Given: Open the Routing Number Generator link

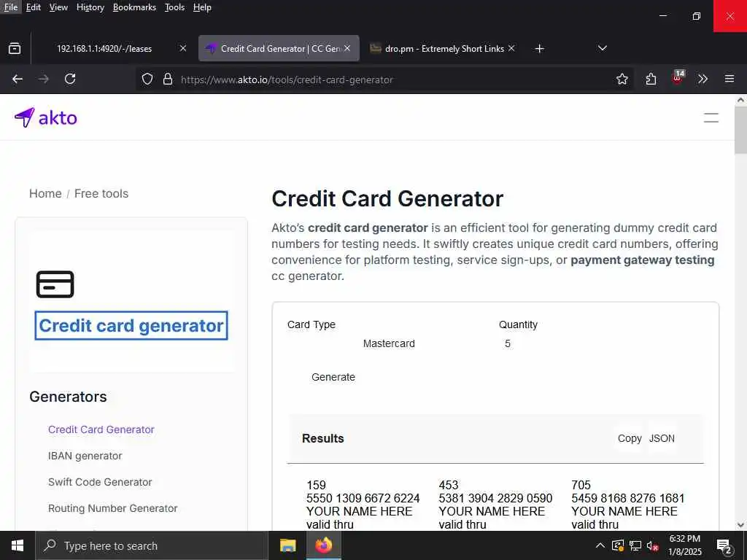Looking at the screenshot, I should 112,508.
